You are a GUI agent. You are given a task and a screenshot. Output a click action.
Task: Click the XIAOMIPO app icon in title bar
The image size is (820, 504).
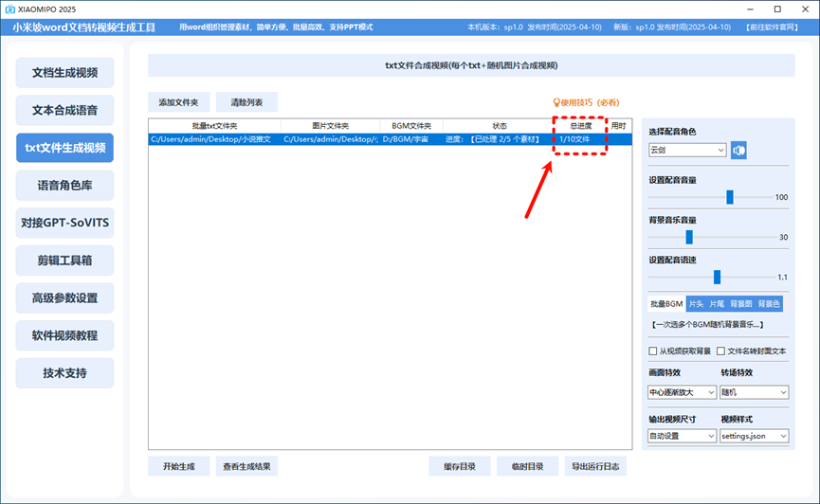(9, 9)
